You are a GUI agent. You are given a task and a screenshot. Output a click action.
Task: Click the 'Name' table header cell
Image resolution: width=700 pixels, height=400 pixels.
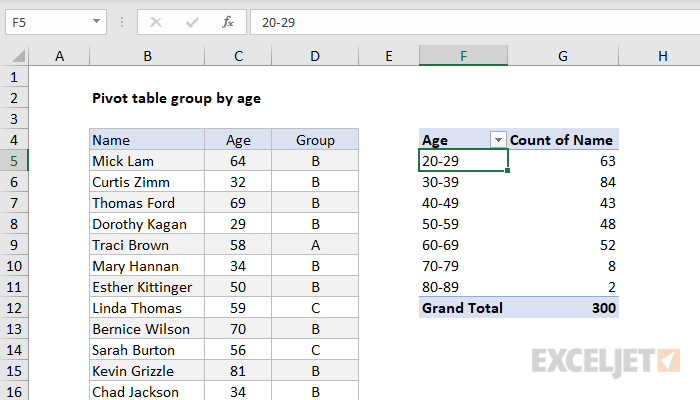click(x=147, y=140)
